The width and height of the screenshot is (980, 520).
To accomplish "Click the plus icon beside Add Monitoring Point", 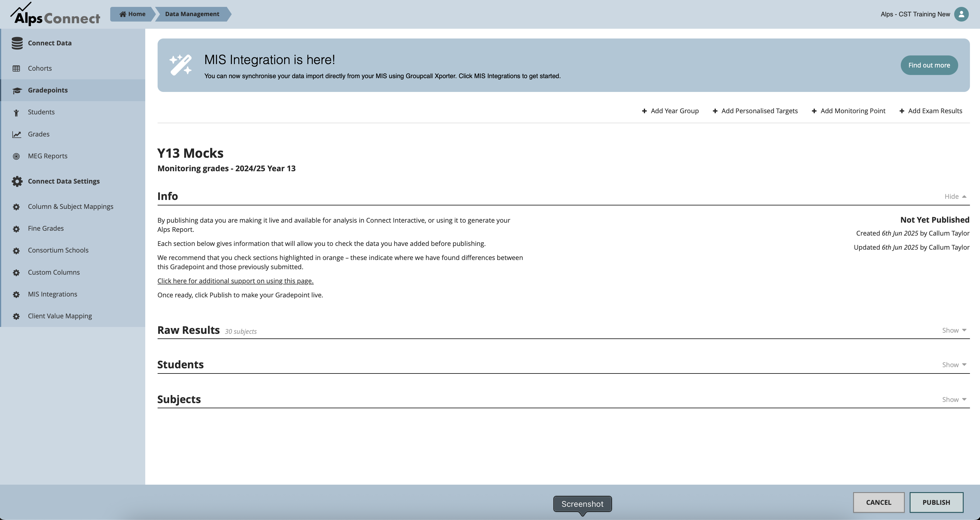I will 814,111.
